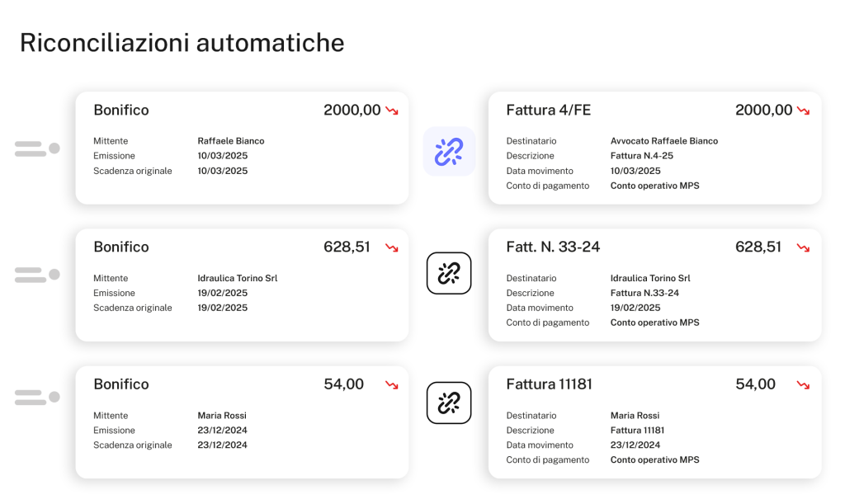Click Emissione date 19/02/2025 on the Idraulica bonifico

click(223, 294)
